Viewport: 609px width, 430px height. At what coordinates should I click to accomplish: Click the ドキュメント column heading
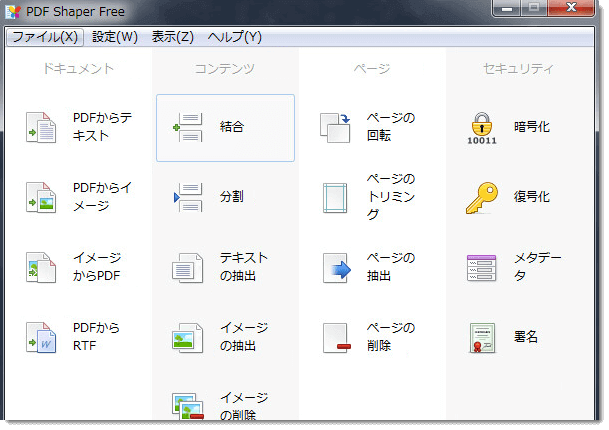click(x=78, y=69)
